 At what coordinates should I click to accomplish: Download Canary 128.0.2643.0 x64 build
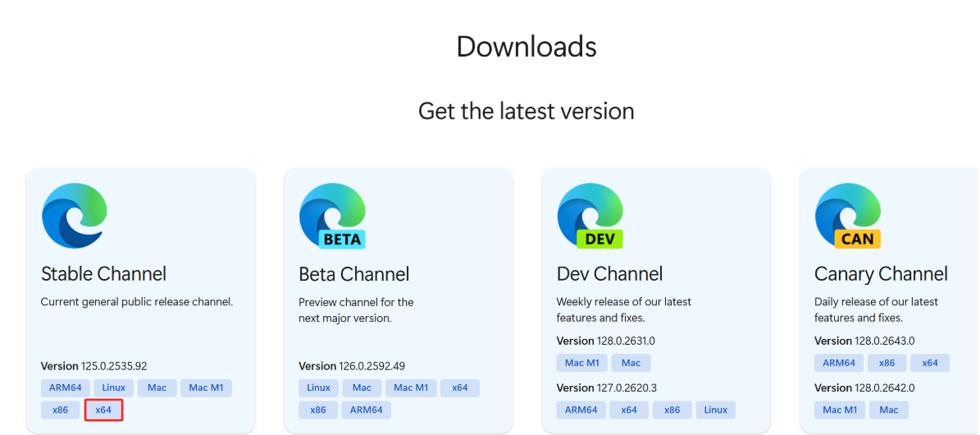(930, 363)
